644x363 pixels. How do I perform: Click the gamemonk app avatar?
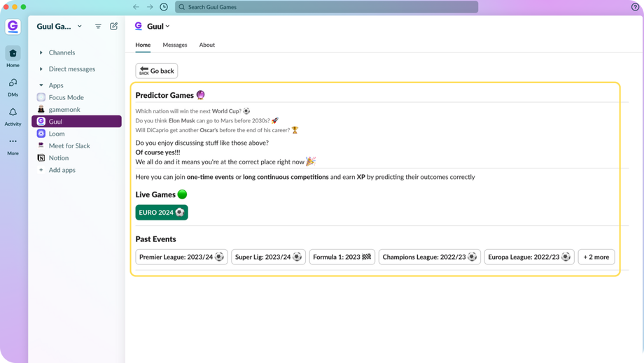click(41, 110)
